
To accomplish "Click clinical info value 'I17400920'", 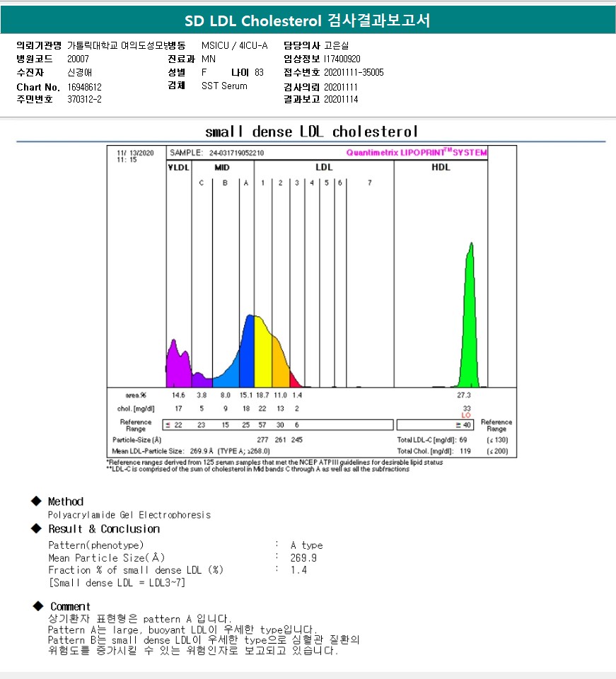I will 342,59.
